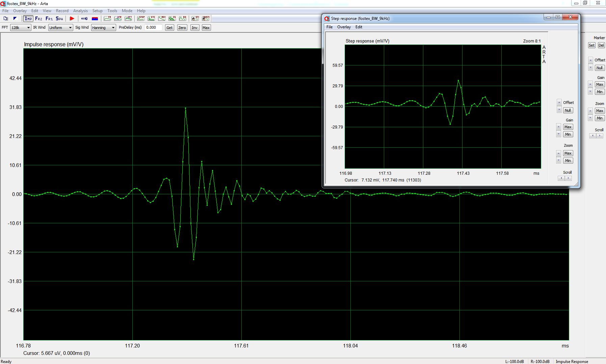
Task: Start recording with the red play icon
Action: pyautogui.click(x=72, y=19)
